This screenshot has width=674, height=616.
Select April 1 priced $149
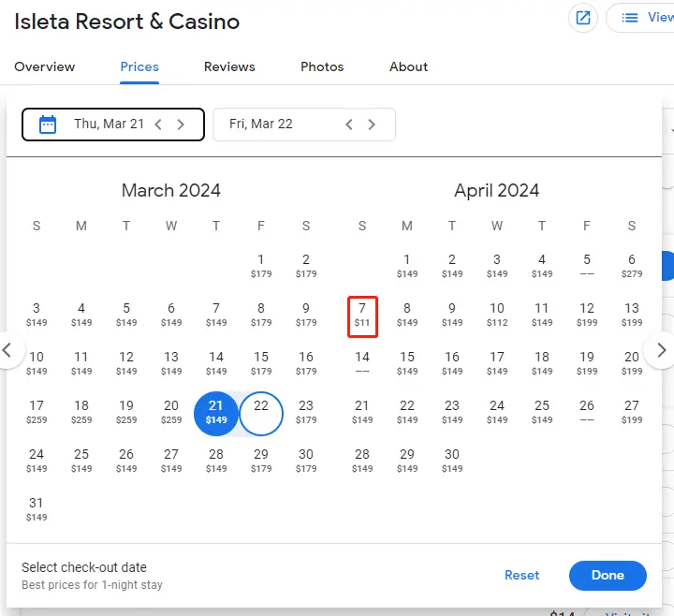(x=407, y=266)
